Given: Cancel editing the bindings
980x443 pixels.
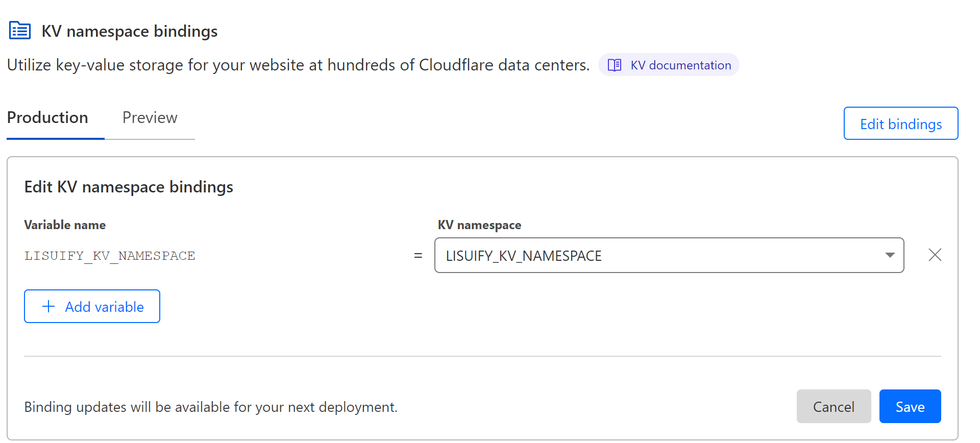Looking at the screenshot, I should click(x=834, y=406).
